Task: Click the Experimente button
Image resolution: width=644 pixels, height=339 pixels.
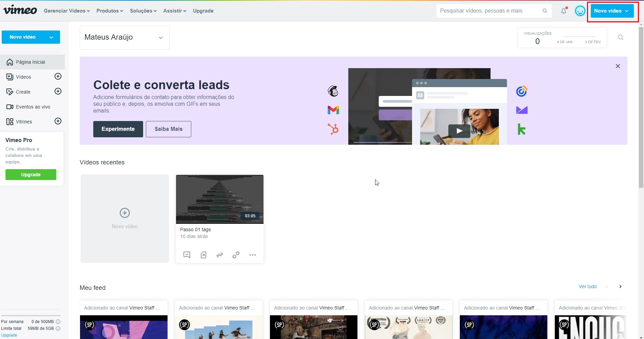Action: (118, 129)
